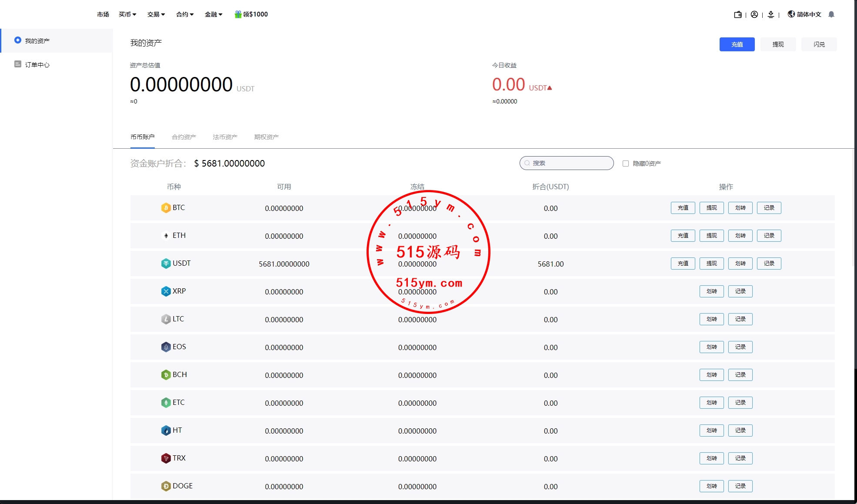Image resolution: width=857 pixels, height=504 pixels.
Task: Click the gift icon 领$1000
Action: pos(238,14)
